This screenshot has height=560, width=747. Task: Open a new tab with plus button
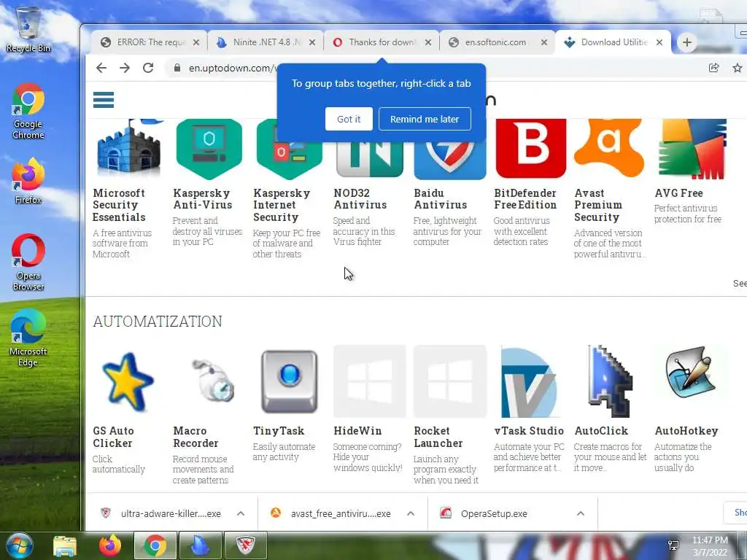point(687,42)
